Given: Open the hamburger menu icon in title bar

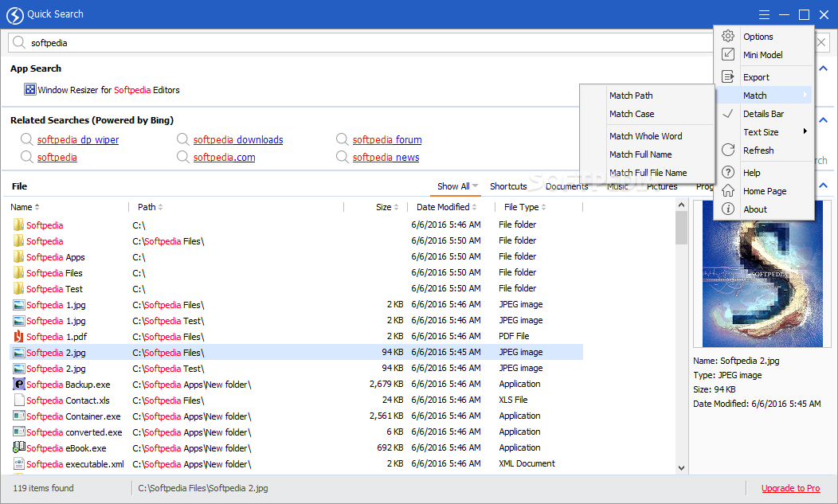Looking at the screenshot, I should [x=764, y=14].
